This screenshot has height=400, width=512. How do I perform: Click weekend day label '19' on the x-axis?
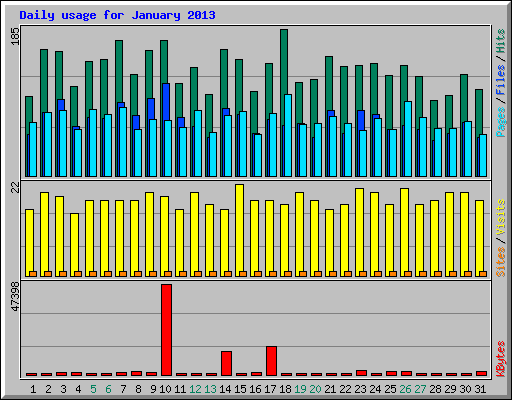[x=300, y=389]
